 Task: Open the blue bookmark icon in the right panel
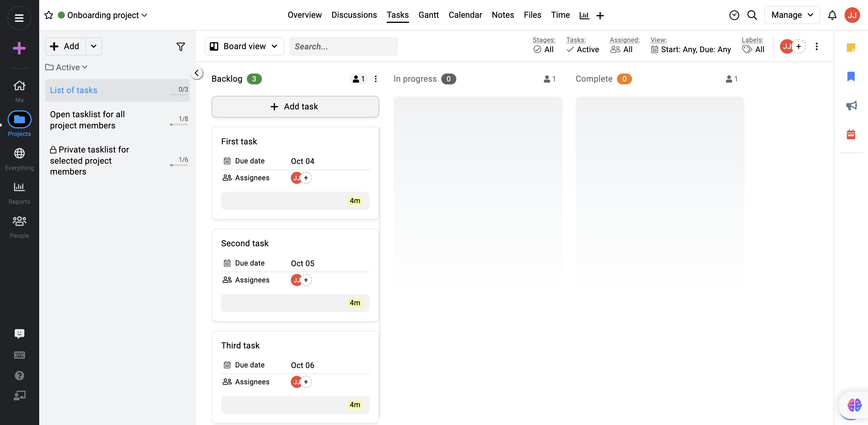(851, 77)
